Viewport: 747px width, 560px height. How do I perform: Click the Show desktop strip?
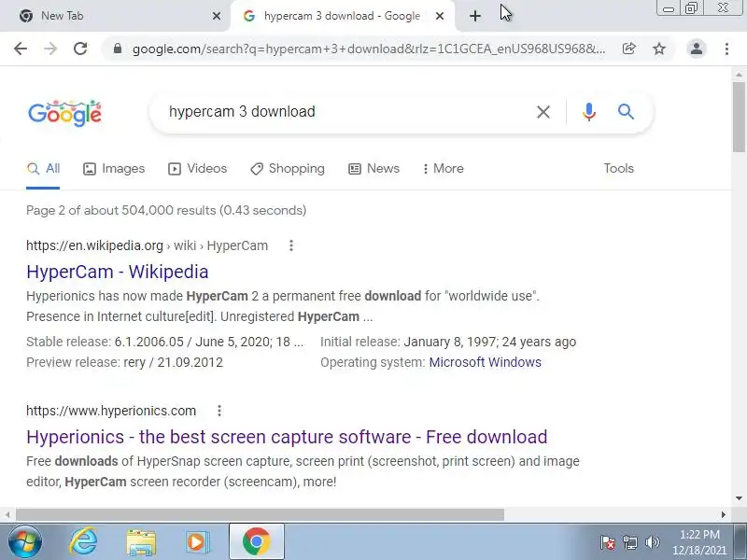click(x=740, y=542)
